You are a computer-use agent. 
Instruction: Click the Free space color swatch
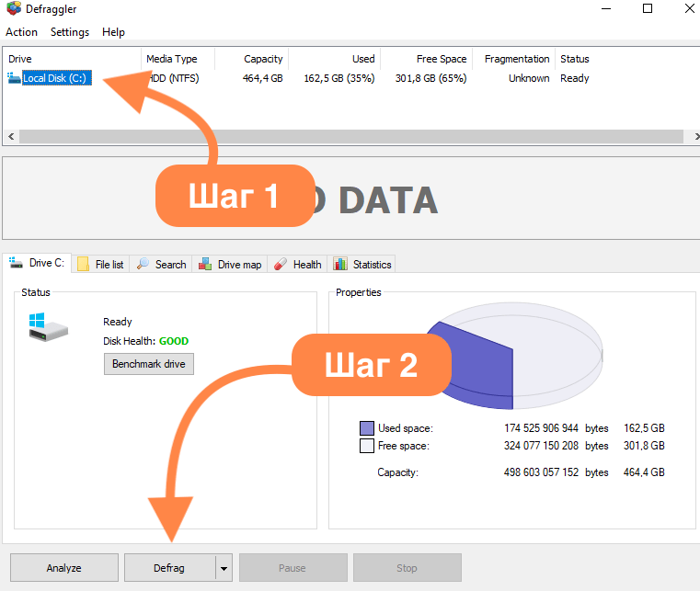pyautogui.click(x=366, y=446)
